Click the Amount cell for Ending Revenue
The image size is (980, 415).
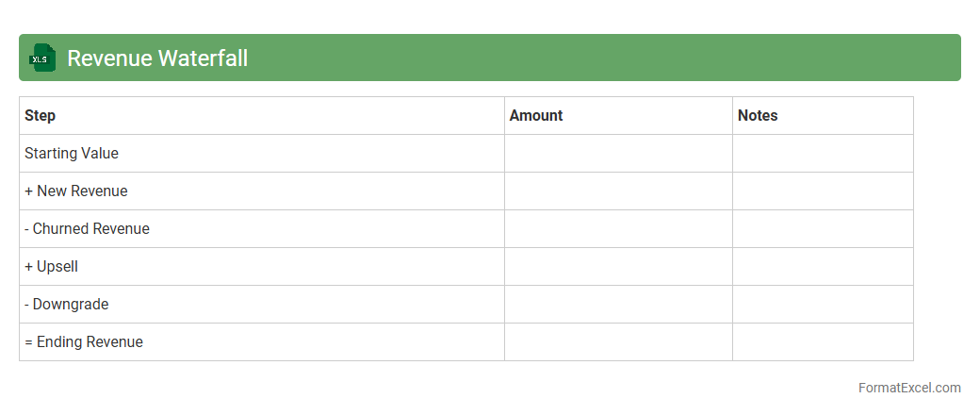pos(618,341)
